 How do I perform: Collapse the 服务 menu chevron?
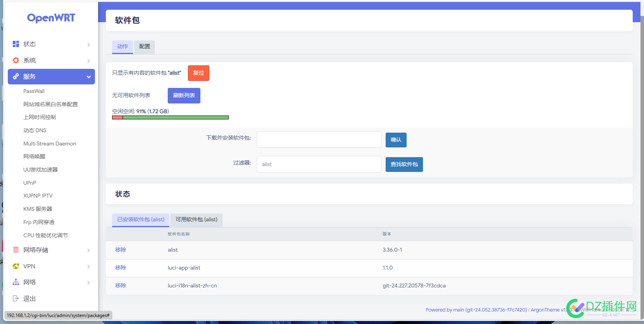point(89,77)
